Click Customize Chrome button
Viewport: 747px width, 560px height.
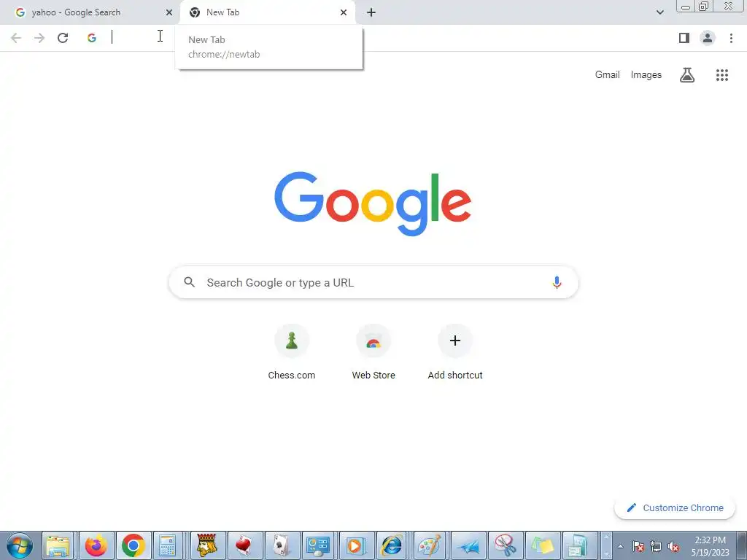[x=675, y=507]
